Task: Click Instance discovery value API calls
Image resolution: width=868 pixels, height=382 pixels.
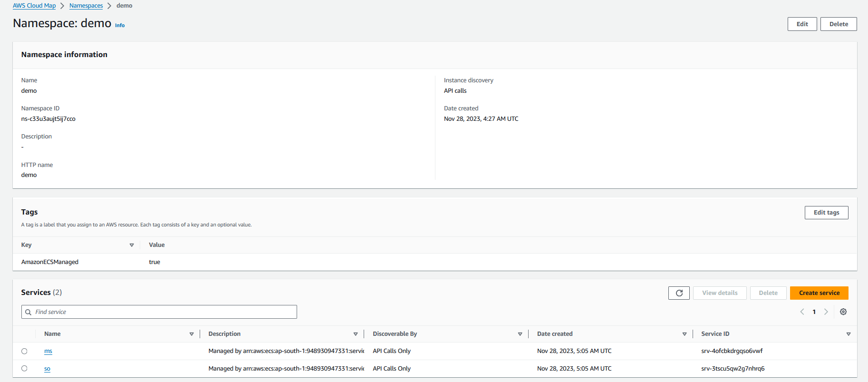Action: pos(455,91)
